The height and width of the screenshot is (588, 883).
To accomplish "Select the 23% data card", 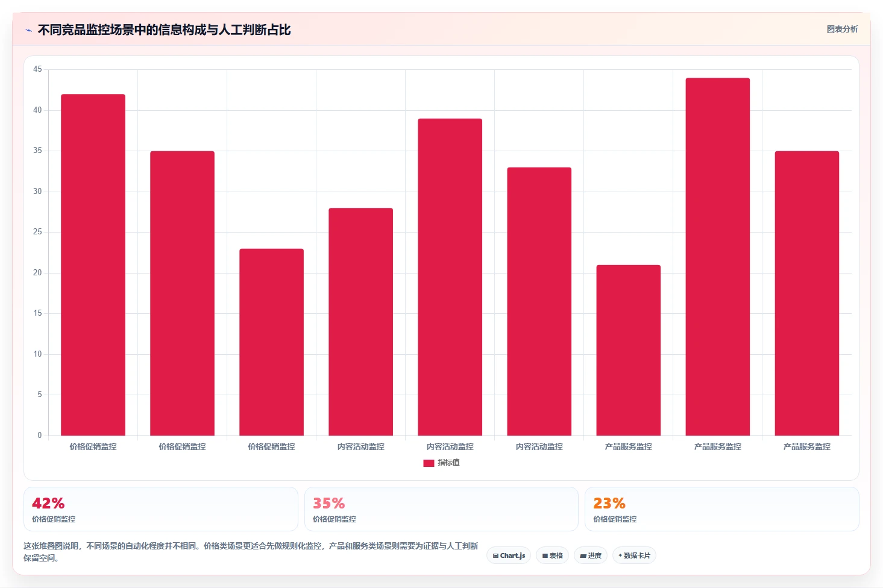I will pyautogui.click(x=722, y=509).
